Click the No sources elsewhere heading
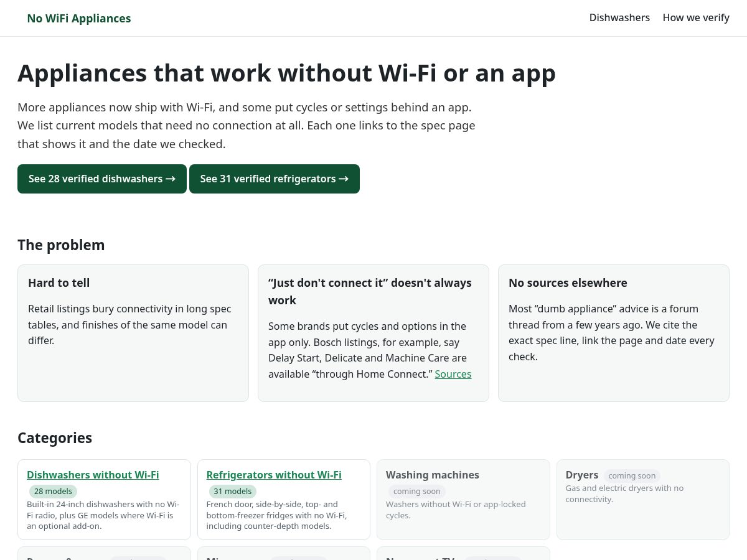Screen dimensions: 747x560 coord(568,283)
